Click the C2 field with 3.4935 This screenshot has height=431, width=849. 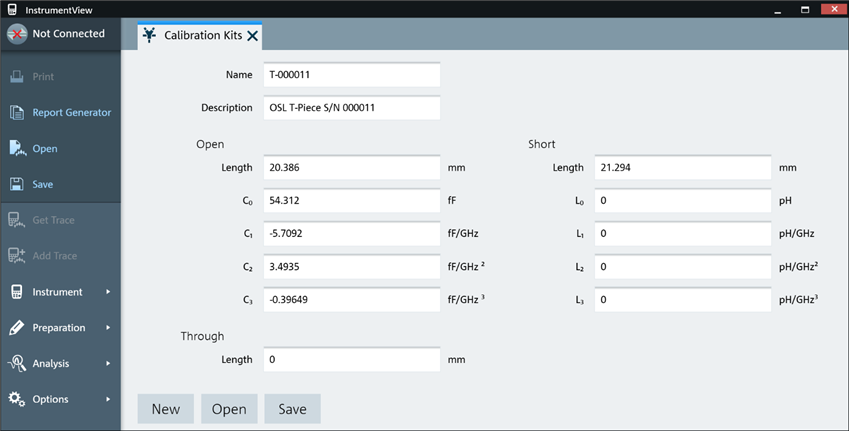click(352, 267)
